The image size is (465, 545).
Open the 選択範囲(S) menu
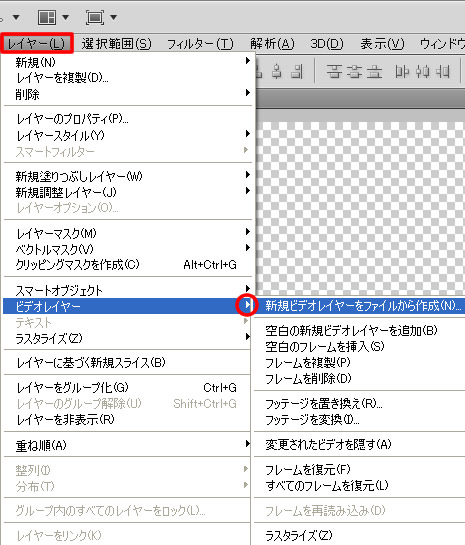click(116, 44)
